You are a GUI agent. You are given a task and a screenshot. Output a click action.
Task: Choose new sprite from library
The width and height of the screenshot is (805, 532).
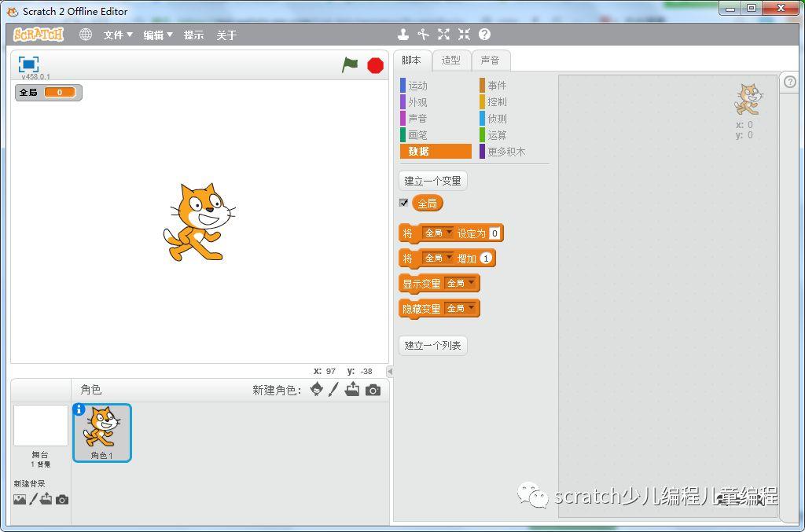point(317,390)
